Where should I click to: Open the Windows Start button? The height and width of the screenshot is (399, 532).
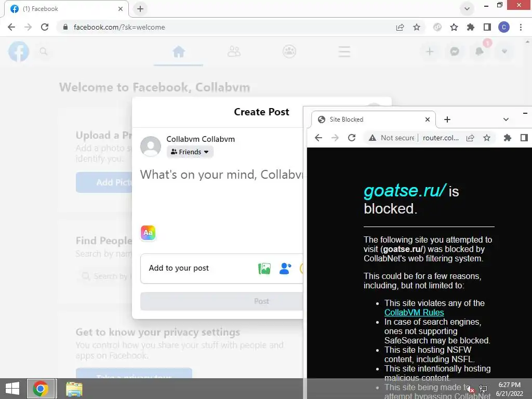[12, 389]
